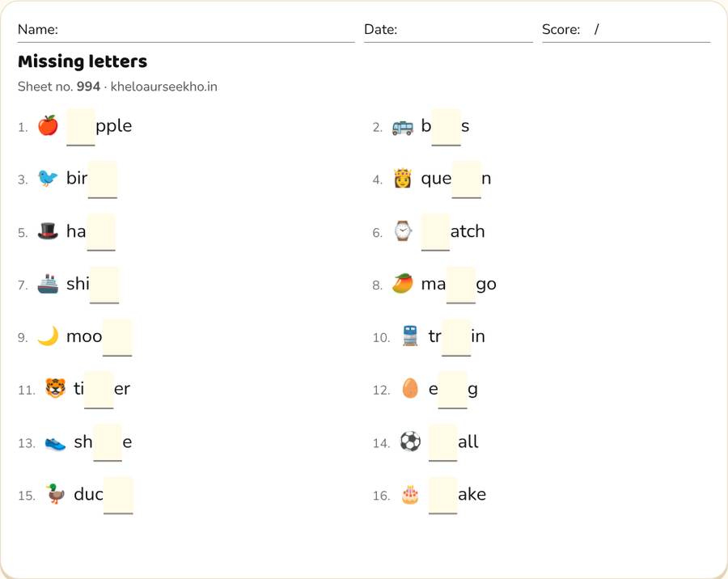Click the 'duc' word fragment
Image resolution: width=728 pixels, height=579 pixels.
89,494
